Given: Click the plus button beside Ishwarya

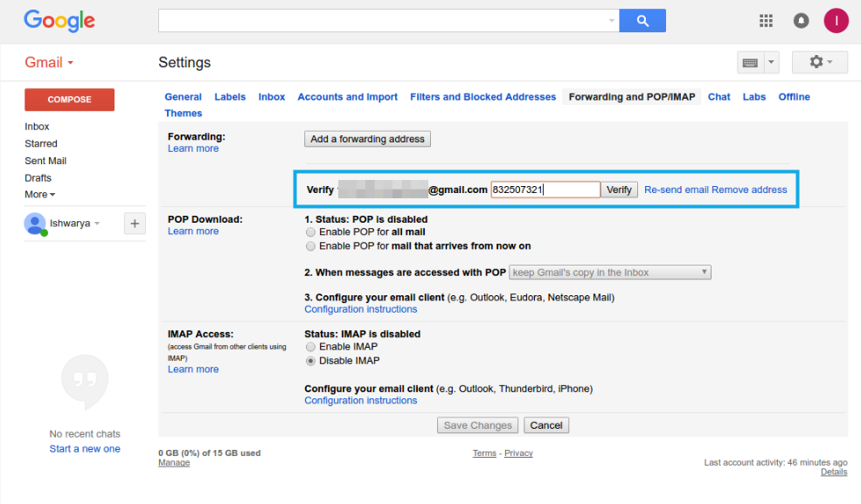Looking at the screenshot, I should coord(135,224).
